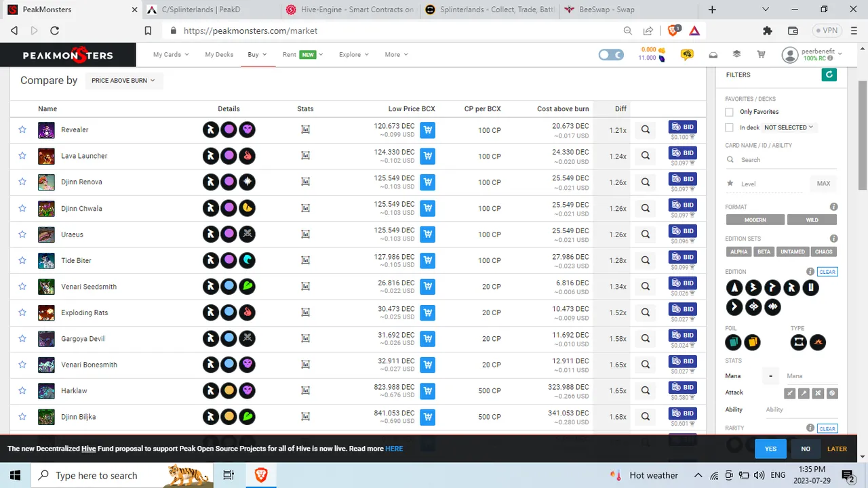Expand the My Cards menu
868x488 pixels.
171,55
